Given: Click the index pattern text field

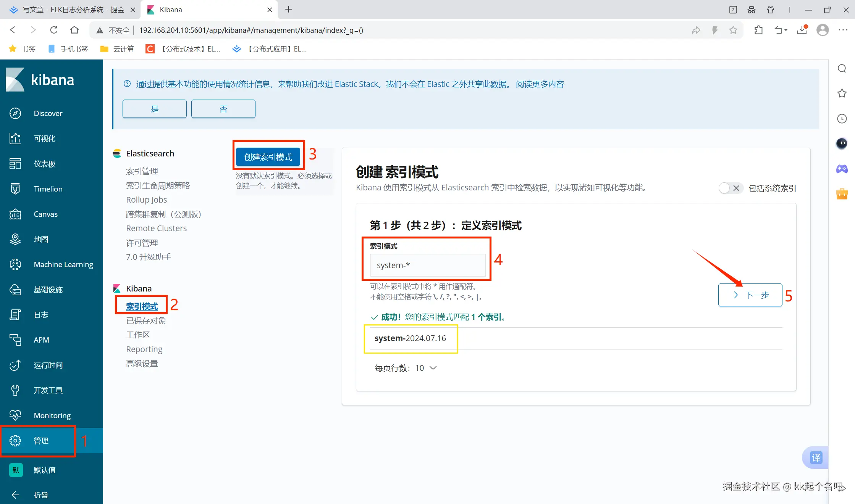Looking at the screenshot, I should pos(427,265).
